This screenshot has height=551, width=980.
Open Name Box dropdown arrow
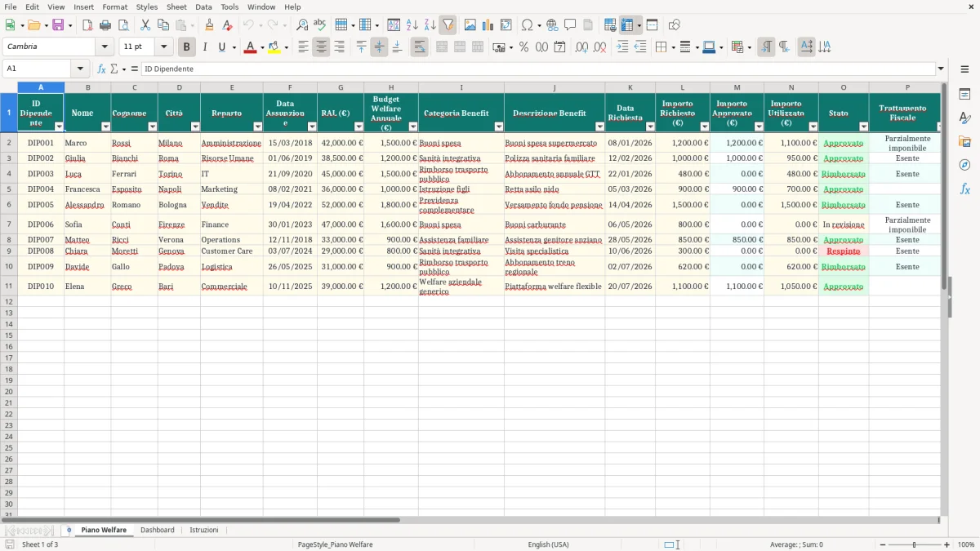pos(80,69)
